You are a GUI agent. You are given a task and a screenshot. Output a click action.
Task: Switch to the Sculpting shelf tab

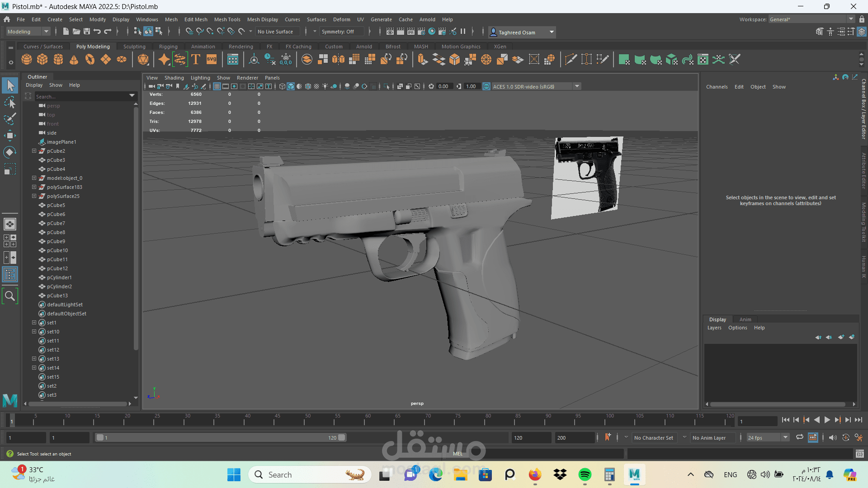point(134,47)
